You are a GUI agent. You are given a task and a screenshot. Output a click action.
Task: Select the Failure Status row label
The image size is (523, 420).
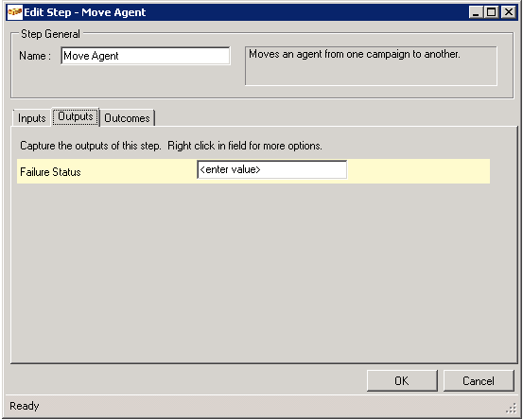[x=50, y=172]
